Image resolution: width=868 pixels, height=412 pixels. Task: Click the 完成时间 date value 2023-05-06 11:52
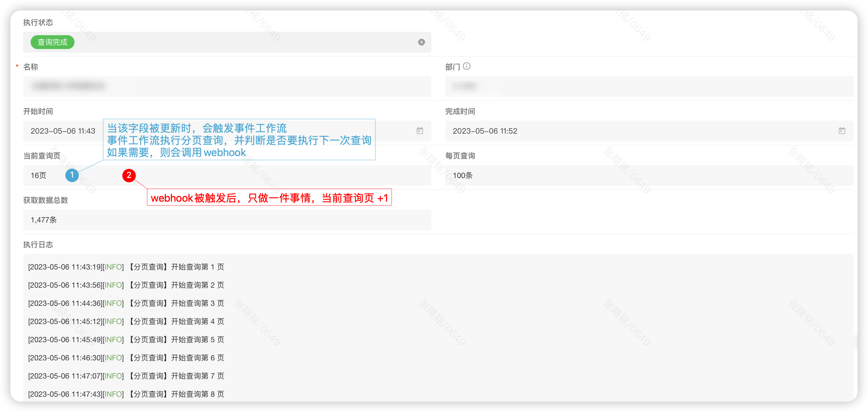[485, 131]
